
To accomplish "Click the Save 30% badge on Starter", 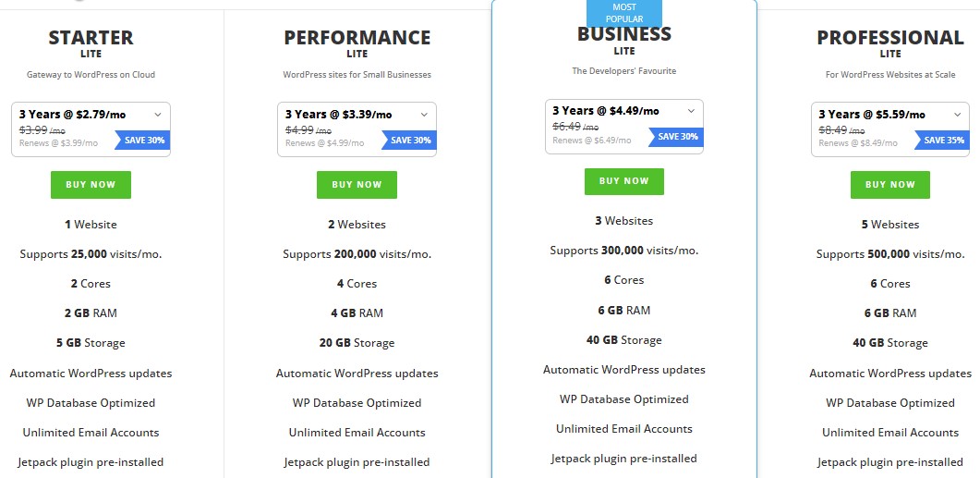I will pos(144,141).
